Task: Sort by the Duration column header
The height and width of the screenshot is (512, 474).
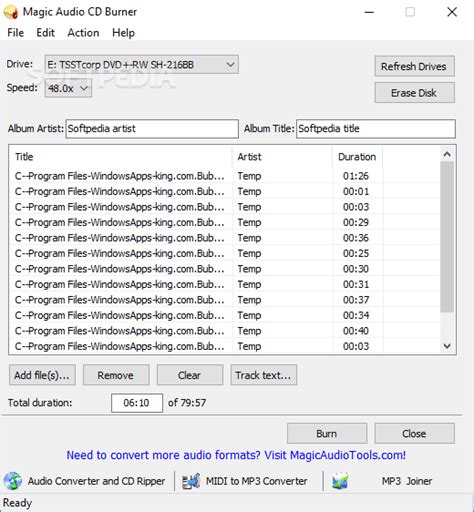Action: [357, 157]
